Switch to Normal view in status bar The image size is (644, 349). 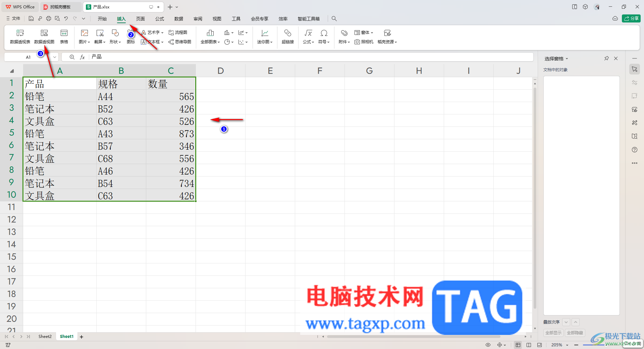point(518,345)
